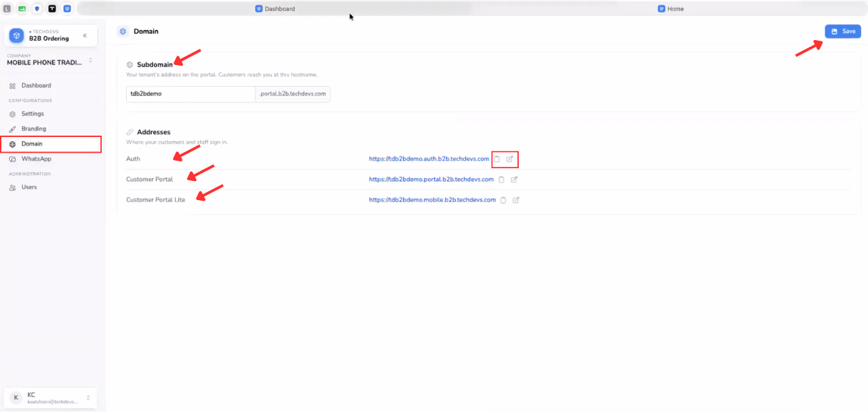Select Domain in sidebar
The width and height of the screenshot is (868, 413).
pos(51,144)
